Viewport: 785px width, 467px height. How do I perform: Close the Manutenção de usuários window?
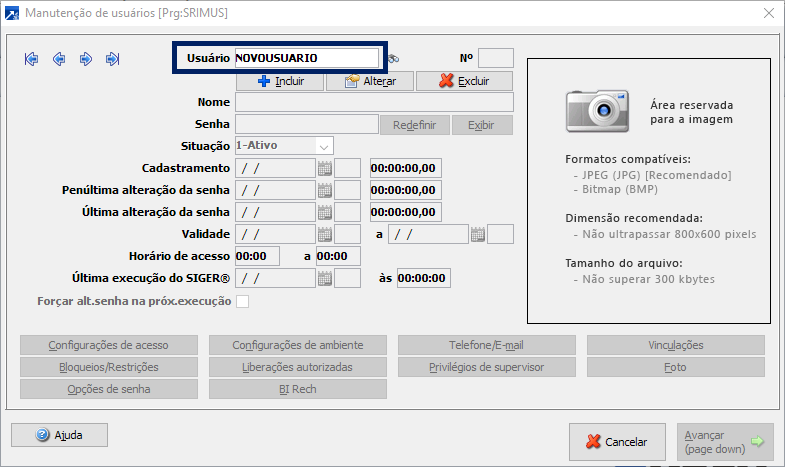click(769, 13)
